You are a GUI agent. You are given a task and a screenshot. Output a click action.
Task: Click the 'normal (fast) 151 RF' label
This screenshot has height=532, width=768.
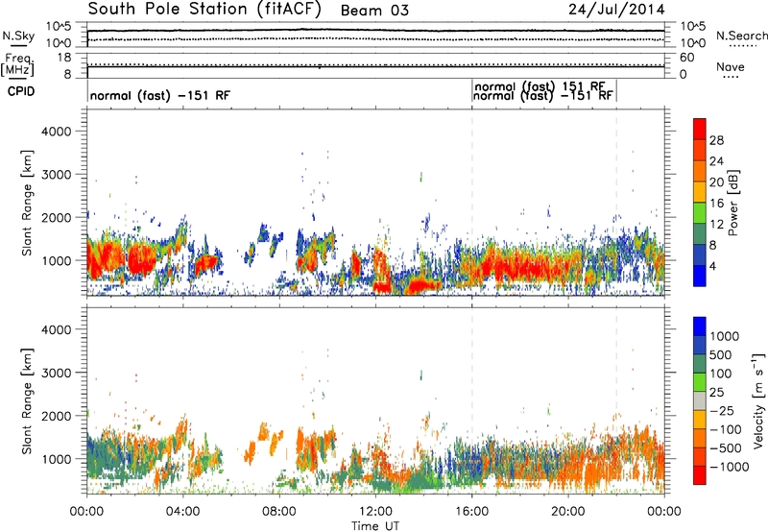540,86
